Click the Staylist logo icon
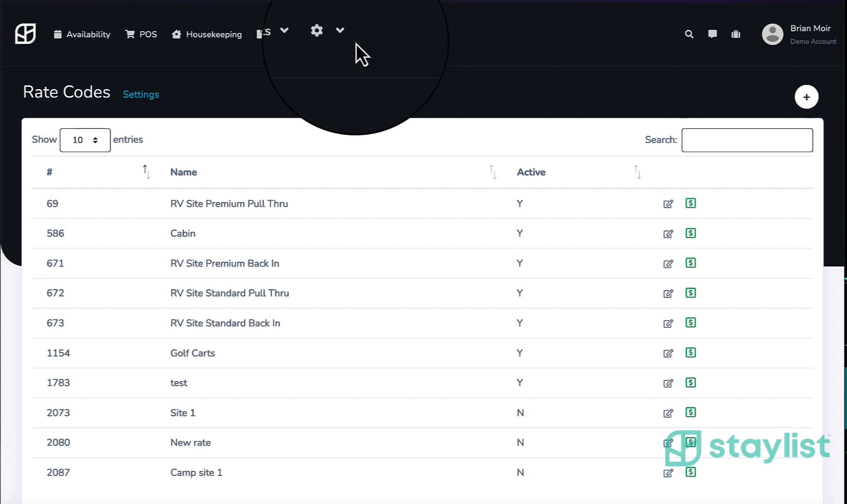Screen dimensions: 847x504 25,34
